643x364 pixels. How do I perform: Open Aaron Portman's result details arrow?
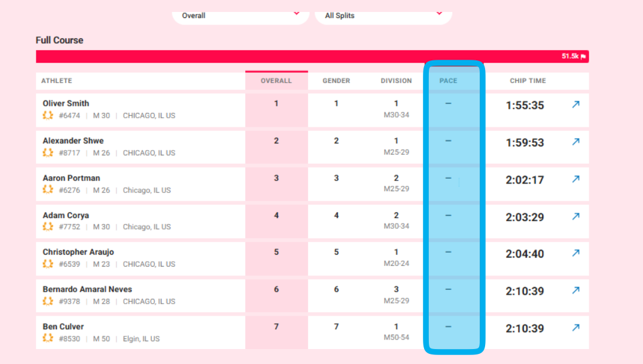pos(576,179)
